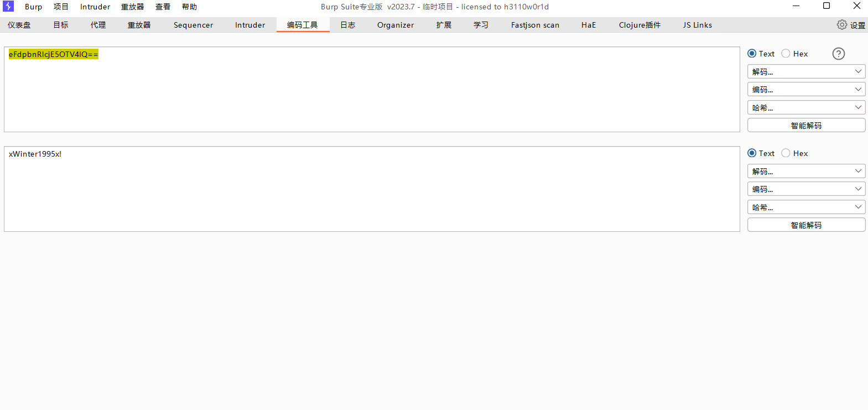Select the 编码工具 tab

coord(303,25)
